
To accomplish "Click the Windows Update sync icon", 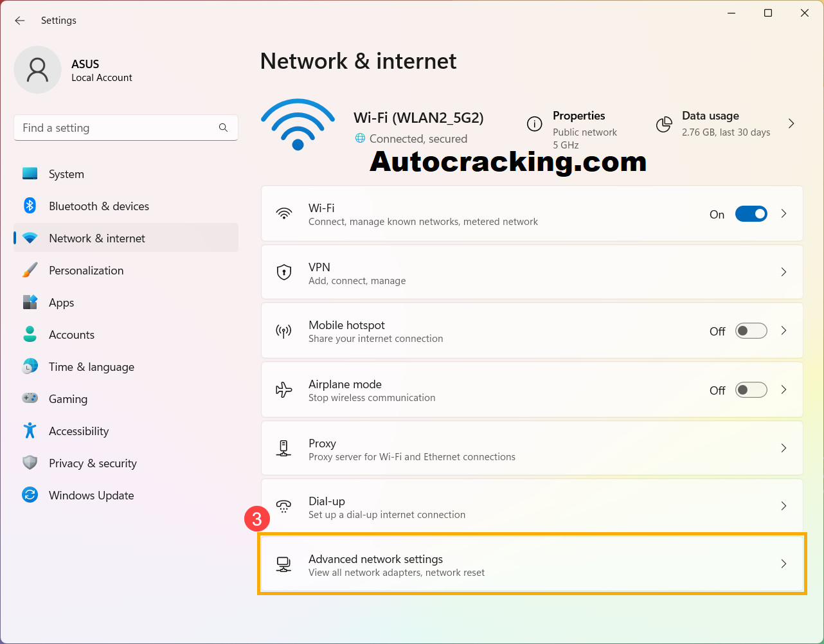I will [x=30, y=495].
